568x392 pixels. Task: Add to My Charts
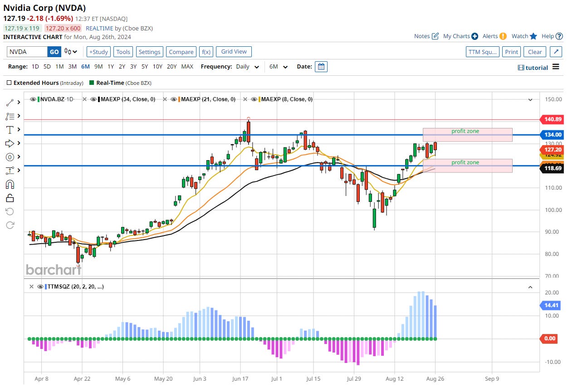tap(460, 36)
